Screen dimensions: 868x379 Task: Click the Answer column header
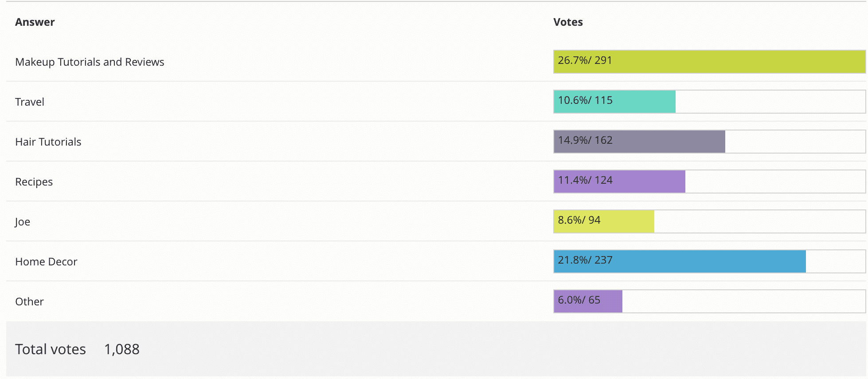point(35,22)
